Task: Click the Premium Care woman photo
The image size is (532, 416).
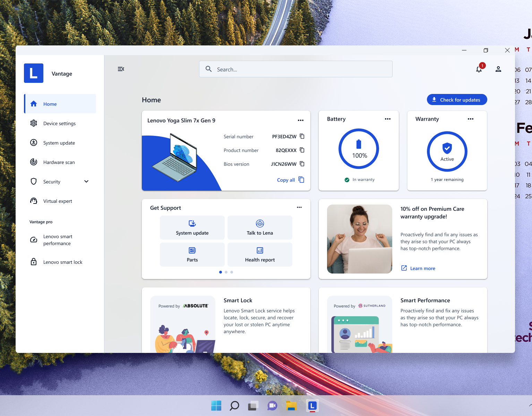Action: click(x=360, y=239)
